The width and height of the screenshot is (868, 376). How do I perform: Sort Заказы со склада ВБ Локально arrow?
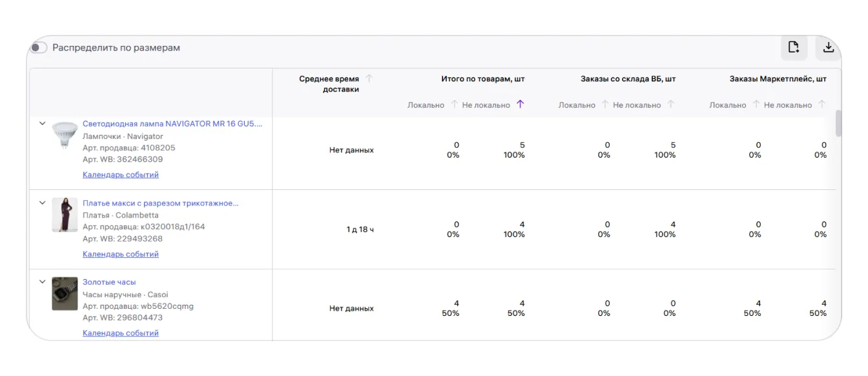[x=605, y=105]
